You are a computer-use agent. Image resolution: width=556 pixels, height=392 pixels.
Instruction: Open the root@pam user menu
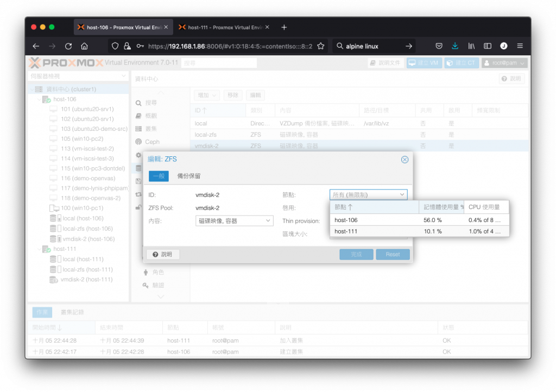click(504, 63)
